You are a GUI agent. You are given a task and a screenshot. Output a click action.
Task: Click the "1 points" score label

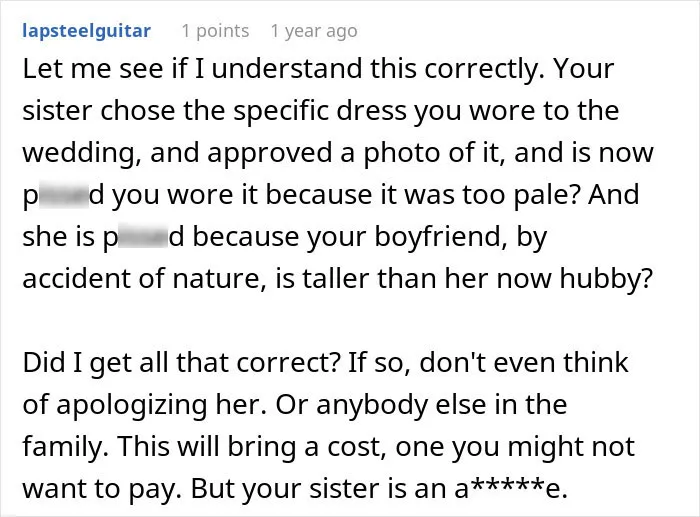pos(215,31)
